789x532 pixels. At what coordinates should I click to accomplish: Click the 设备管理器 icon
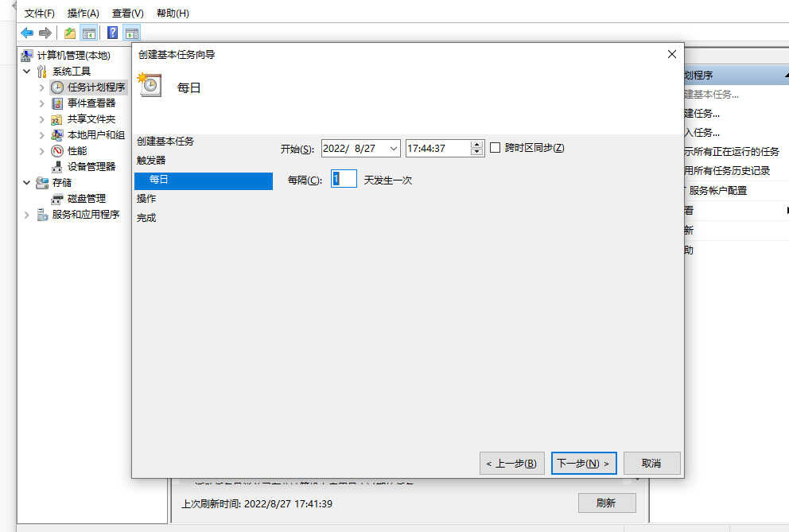pos(56,166)
